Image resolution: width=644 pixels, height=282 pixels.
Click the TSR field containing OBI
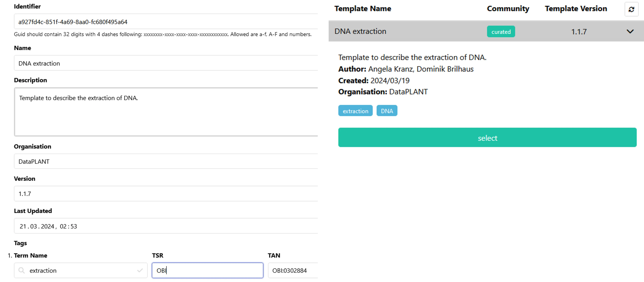click(x=208, y=270)
